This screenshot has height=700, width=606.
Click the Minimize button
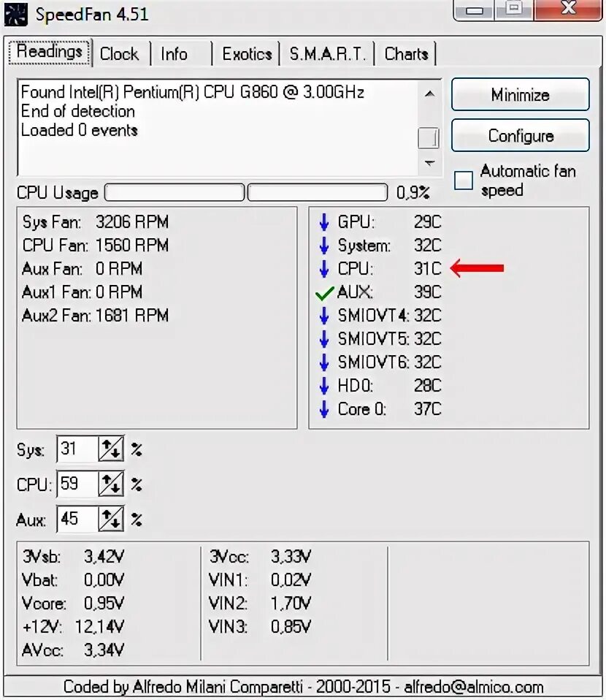(x=521, y=95)
